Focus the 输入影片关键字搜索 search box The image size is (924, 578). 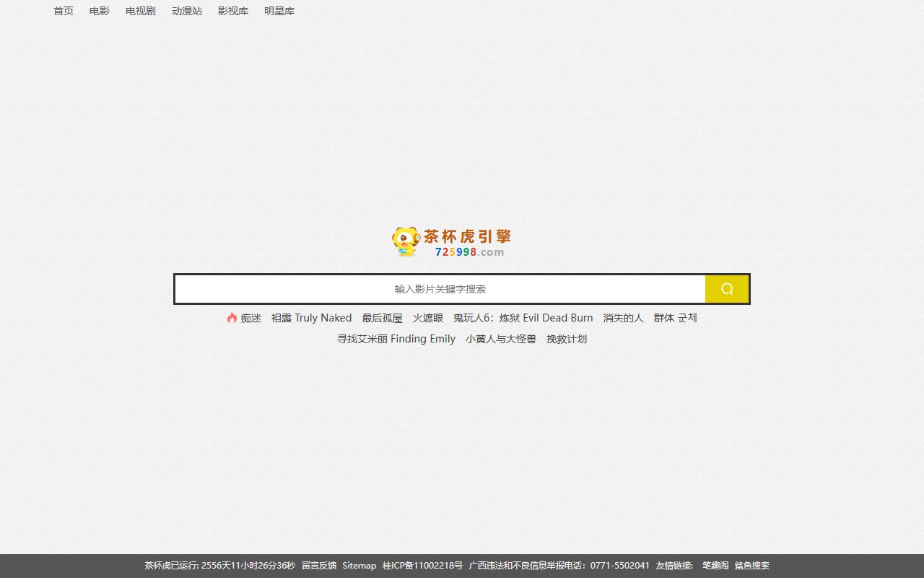tap(440, 289)
